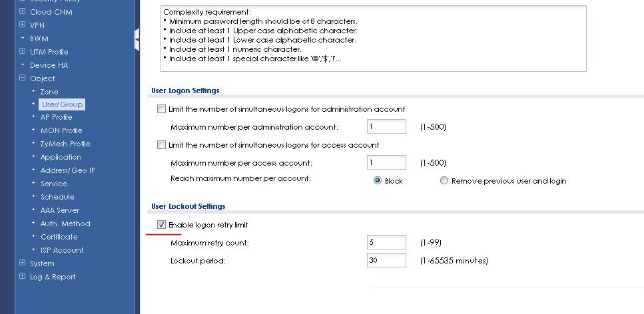
Task: Click Maximum number per administration account field
Action: coord(386,127)
